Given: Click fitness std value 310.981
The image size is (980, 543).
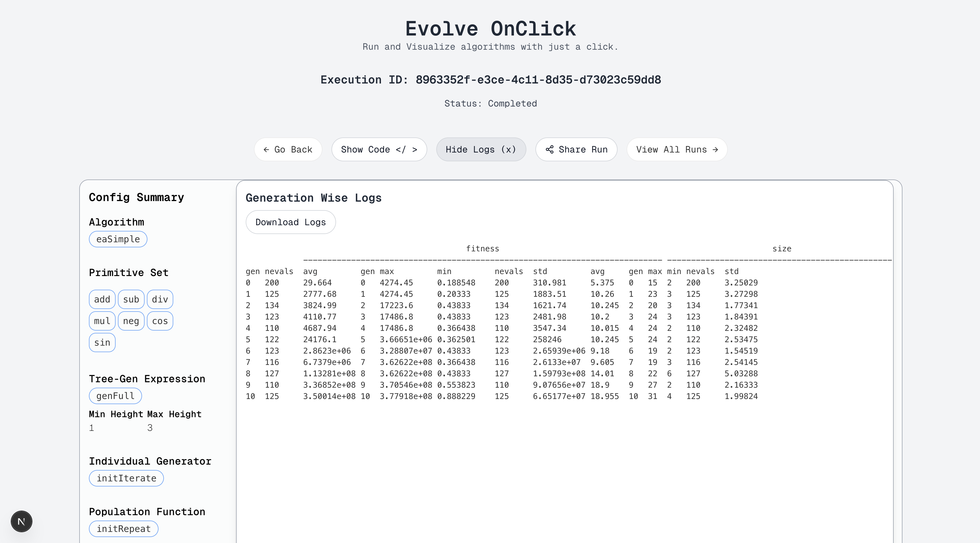Looking at the screenshot, I should click(549, 283).
